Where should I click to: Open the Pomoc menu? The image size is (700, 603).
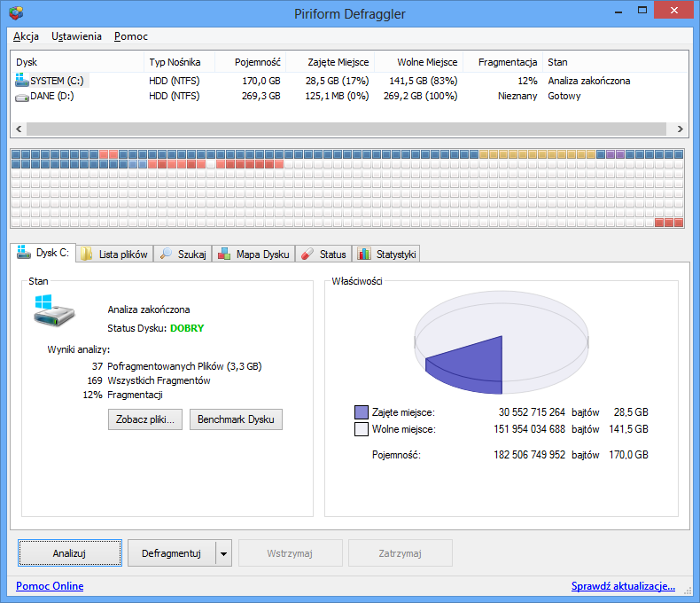(x=131, y=36)
